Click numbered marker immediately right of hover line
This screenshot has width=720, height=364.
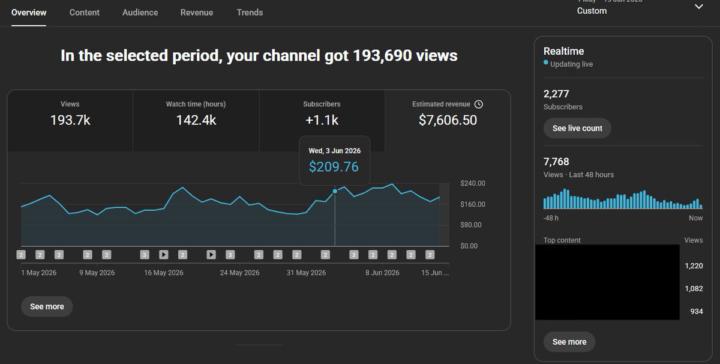click(354, 255)
